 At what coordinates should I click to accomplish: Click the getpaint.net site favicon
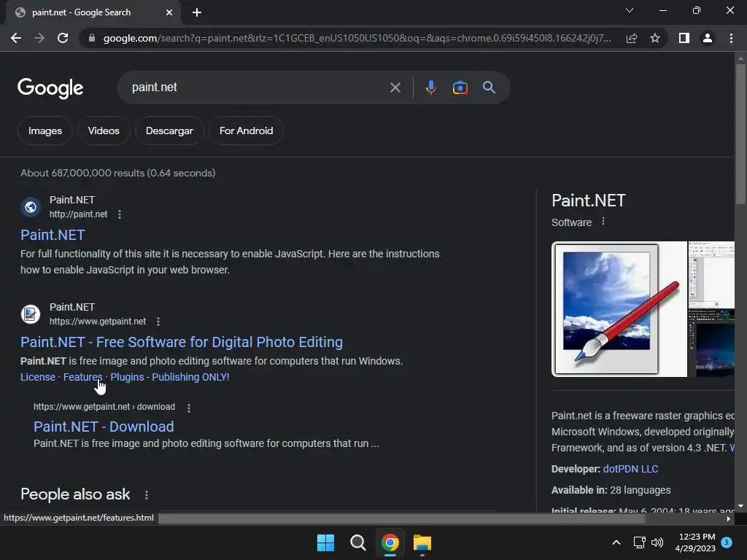click(x=31, y=314)
